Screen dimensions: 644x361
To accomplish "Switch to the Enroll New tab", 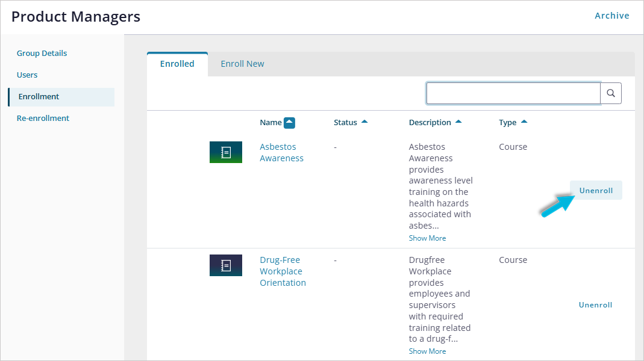I will (242, 64).
